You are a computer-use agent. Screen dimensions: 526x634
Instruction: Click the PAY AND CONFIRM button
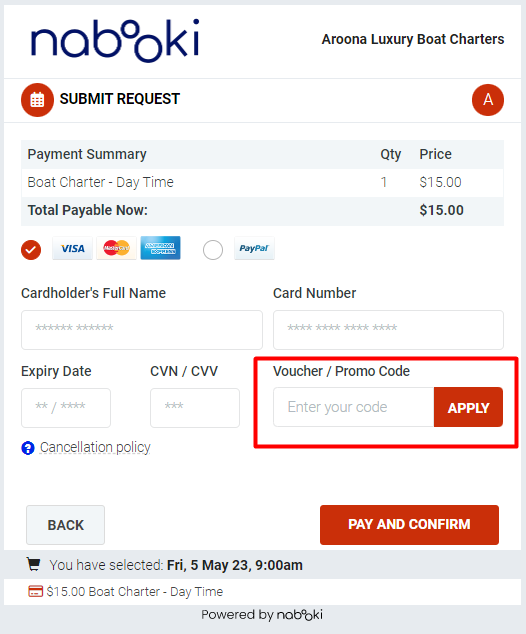[x=409, y=525]
